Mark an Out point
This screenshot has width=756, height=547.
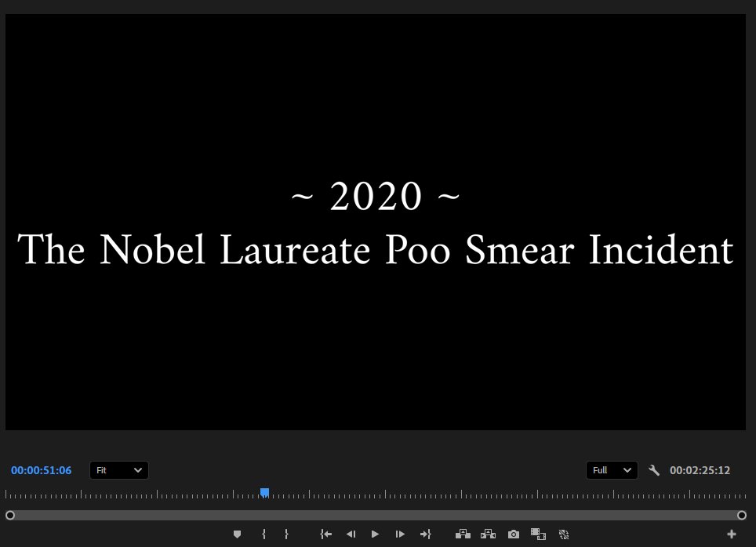click(x=286, y=534)
